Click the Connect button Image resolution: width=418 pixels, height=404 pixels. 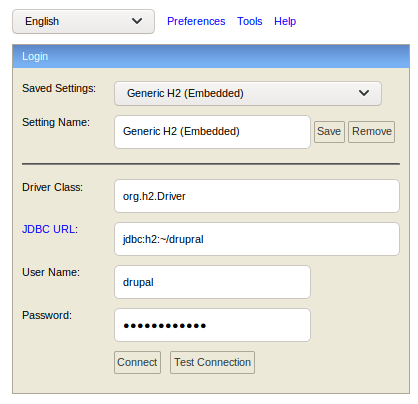[x=137, y=362]
